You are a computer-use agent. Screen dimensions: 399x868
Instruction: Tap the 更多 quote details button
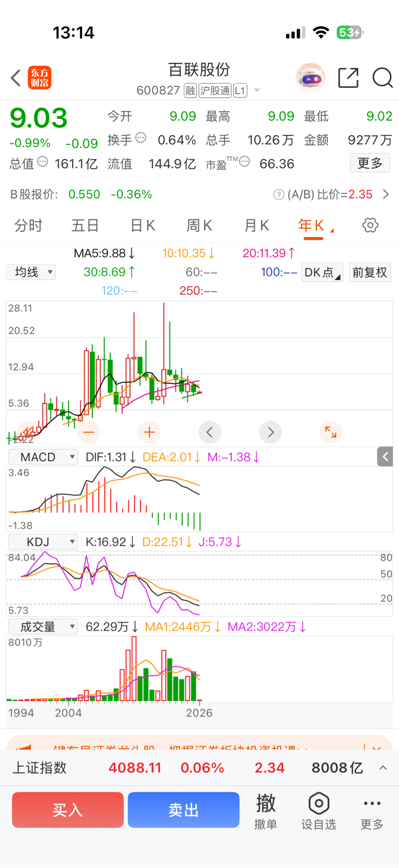point(370,163)
